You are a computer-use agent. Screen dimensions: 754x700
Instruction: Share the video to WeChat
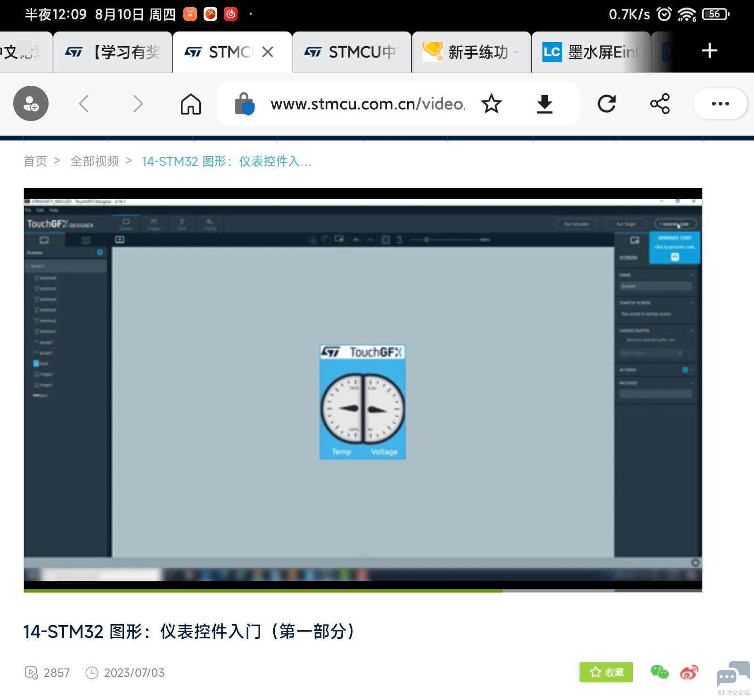(659, 672)
